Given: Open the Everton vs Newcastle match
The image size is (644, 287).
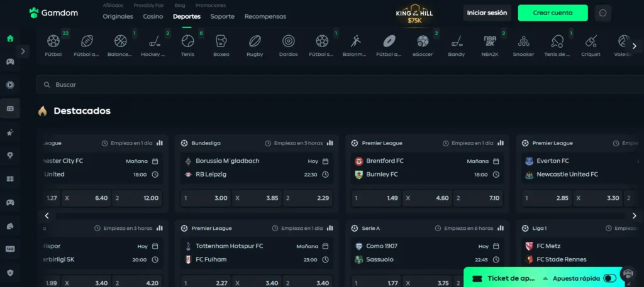Looking at the screenshot, I should click(x=579, y=168).
